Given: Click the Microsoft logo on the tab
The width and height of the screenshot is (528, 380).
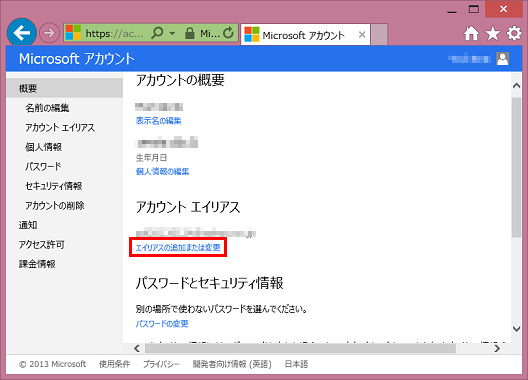Looking at the screenshot, I should click(x=252, y=34).
